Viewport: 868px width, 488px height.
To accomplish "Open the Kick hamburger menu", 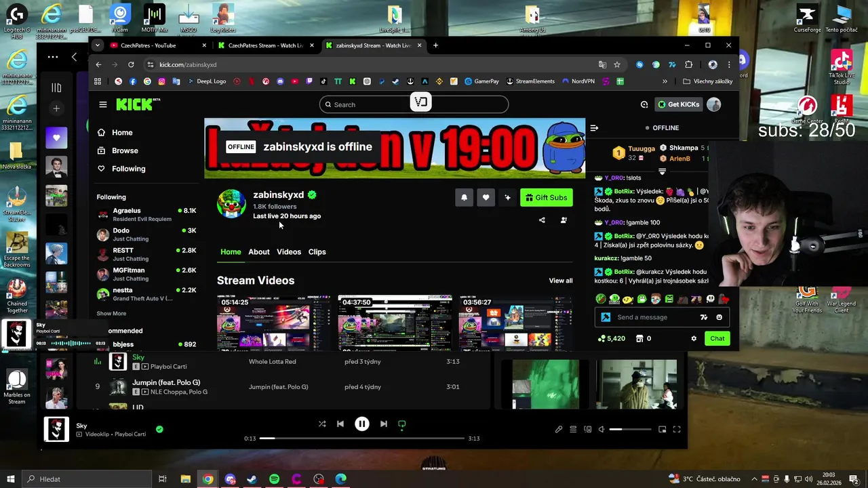I will pos(103,104).
